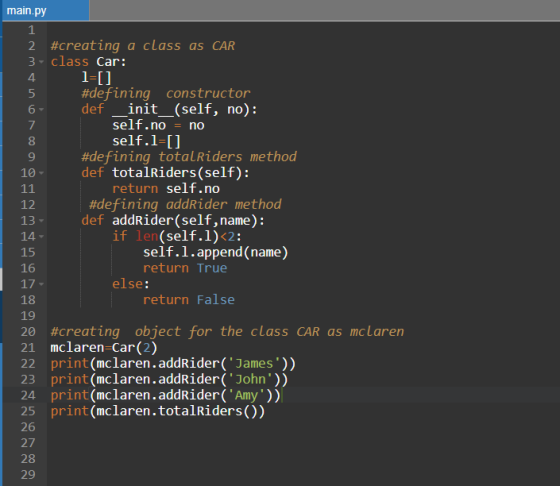
Task: Select line number 1 in the gutter
Action: pos(31,30)
